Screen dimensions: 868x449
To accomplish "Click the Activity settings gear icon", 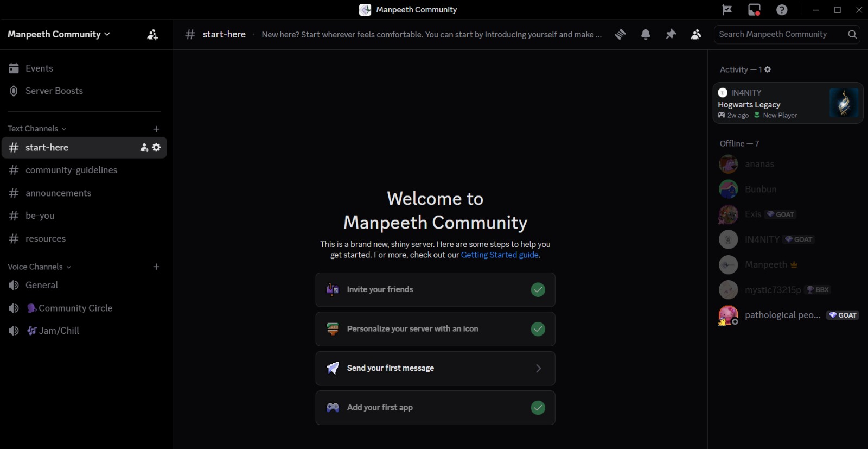I will point(768,69).
